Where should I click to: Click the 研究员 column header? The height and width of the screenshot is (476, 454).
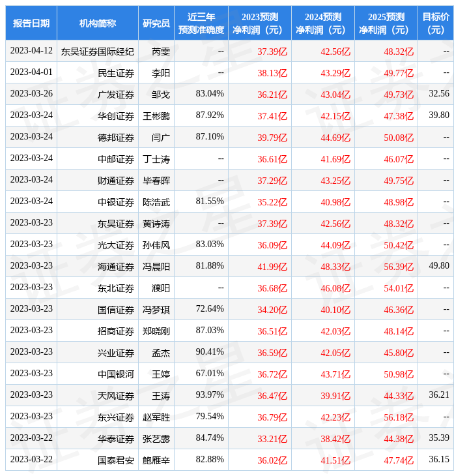pyautogui.click(x=156, y=23)
